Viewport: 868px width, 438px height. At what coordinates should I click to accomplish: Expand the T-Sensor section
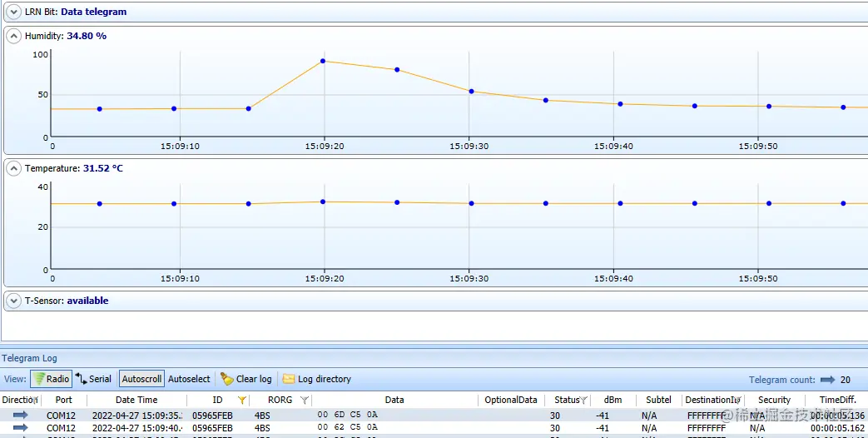[x=14, y=301]
